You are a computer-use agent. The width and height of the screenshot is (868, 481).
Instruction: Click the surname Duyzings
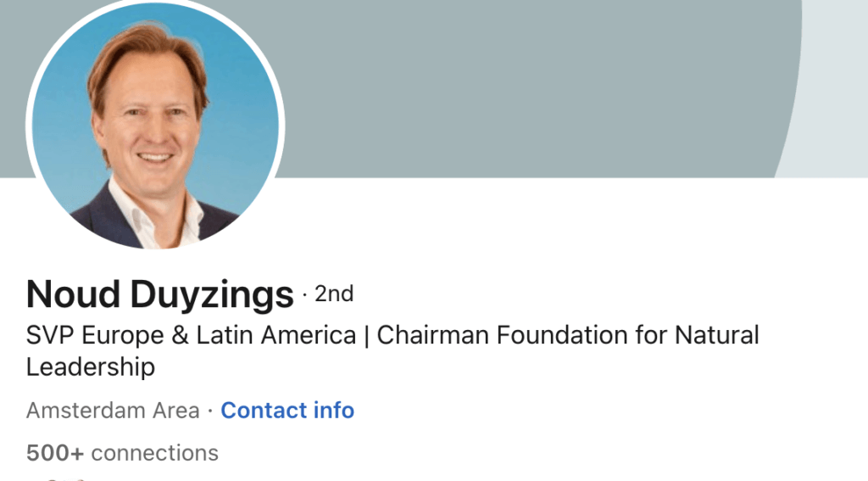pyautogui.click(x=212, y=295)
